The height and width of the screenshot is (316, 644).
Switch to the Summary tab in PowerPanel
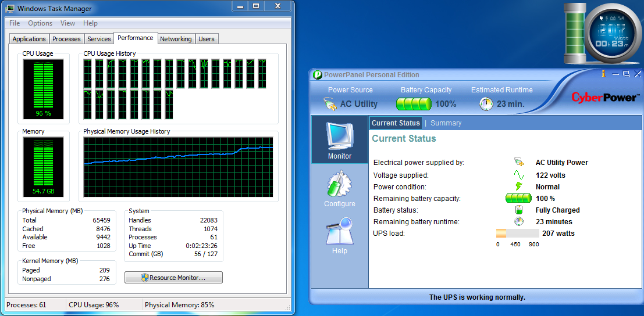click(x=446, y=123)
